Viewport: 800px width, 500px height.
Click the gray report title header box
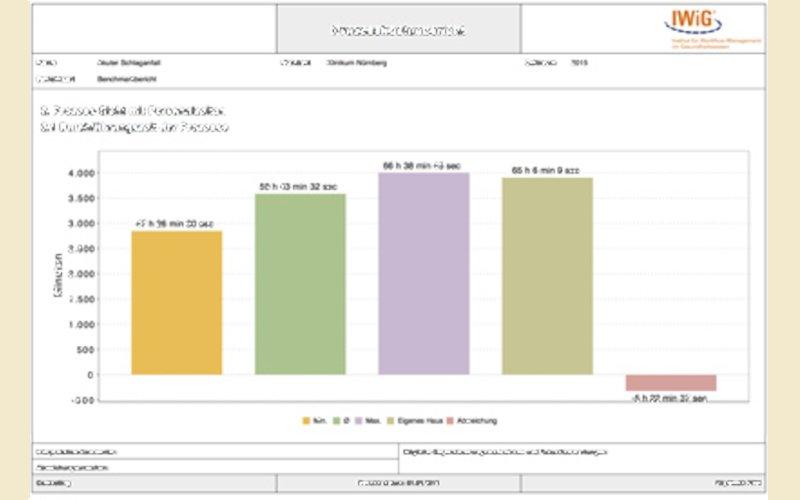(x=398, y=29)
